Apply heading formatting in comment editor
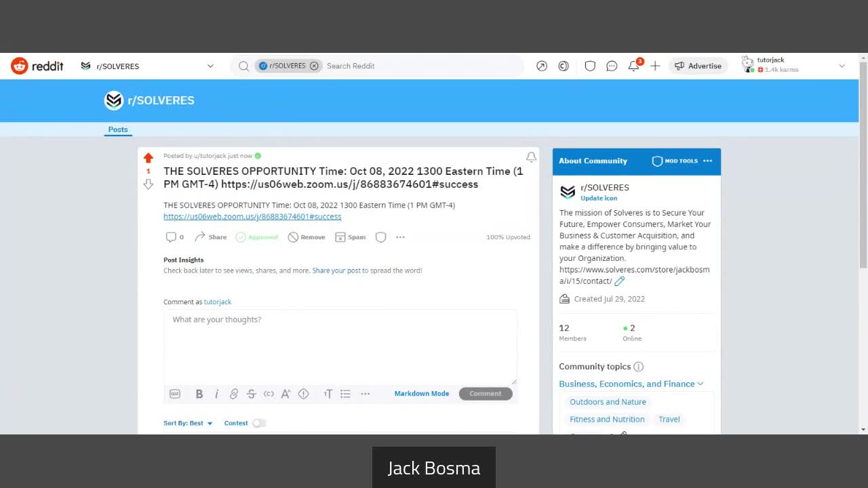 [x=328, y=394]
